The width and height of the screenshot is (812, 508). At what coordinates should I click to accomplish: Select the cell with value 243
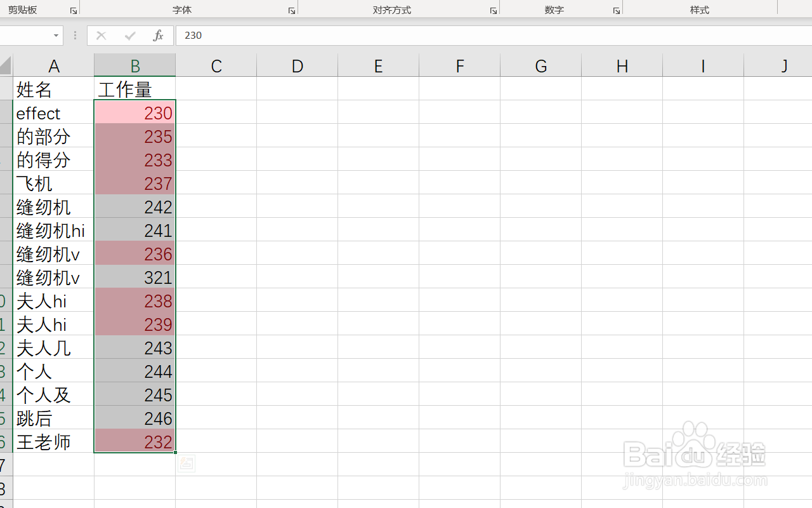point(135,347)
